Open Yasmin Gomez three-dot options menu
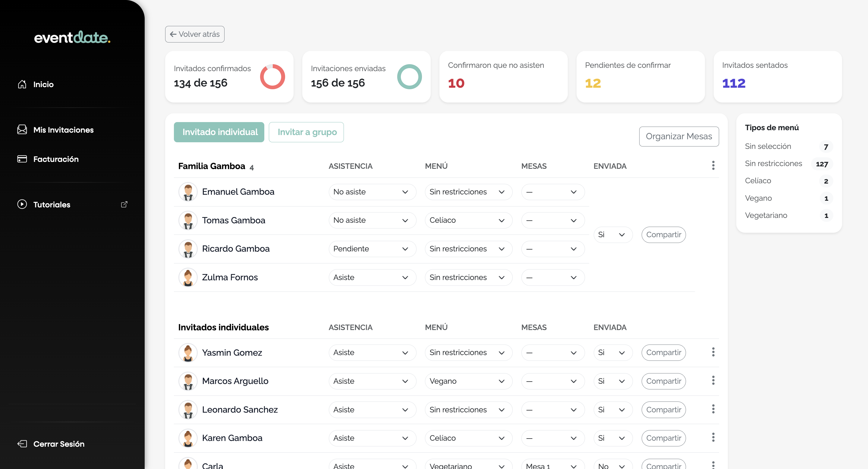The height and width of the screenshot is (469, 868). [713, 352]
